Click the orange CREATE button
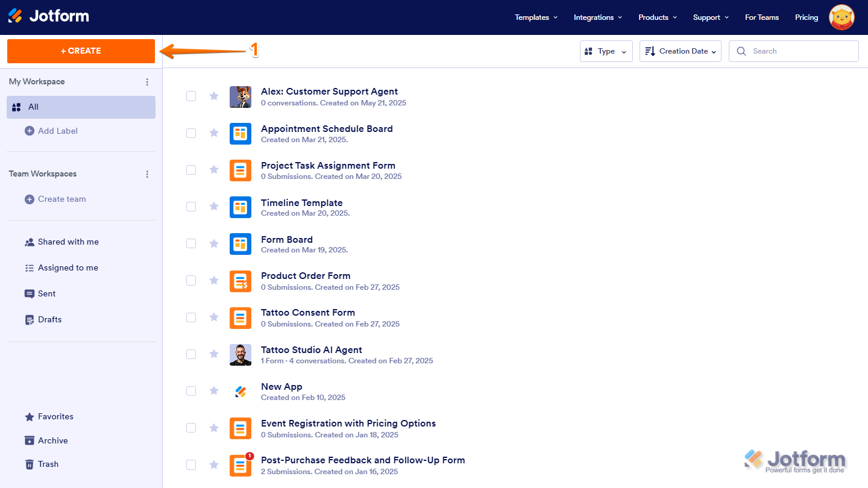This screenshot has width=868, height=488. coord(81,51)
